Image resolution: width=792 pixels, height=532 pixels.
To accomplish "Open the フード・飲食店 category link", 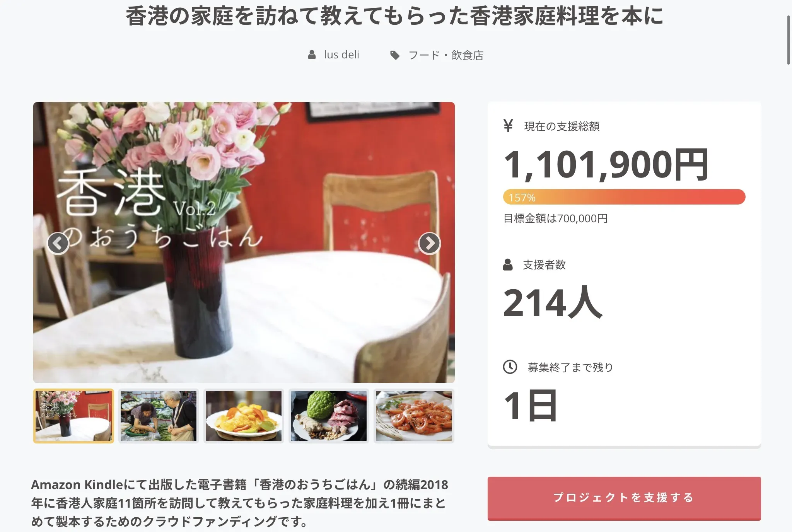I will tap(446, 55).
